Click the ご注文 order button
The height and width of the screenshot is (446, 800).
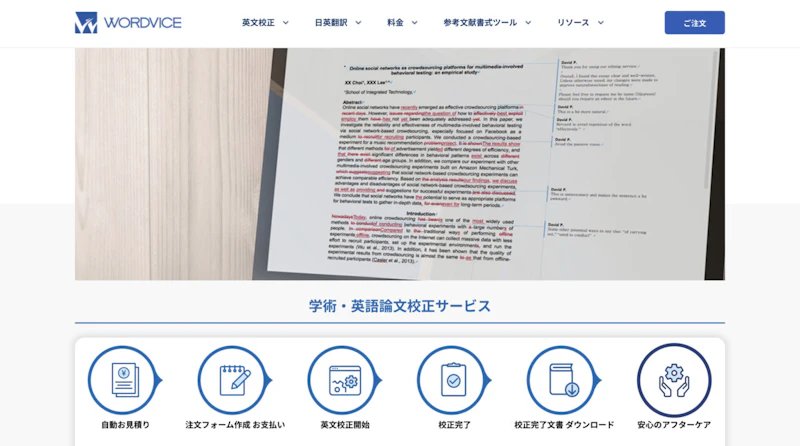point(694,22)
